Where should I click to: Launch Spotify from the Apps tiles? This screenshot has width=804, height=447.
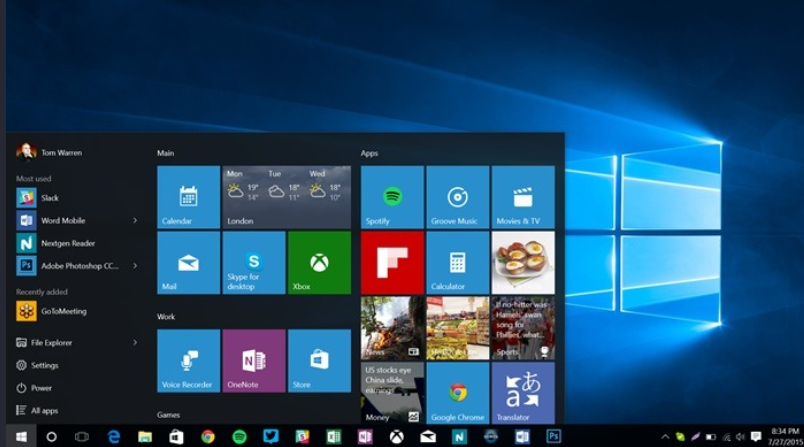(x=392, y=197)
